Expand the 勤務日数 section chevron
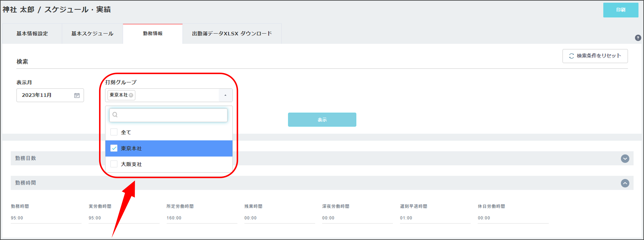Screen dimensions: 644x240 coord(625,159)
